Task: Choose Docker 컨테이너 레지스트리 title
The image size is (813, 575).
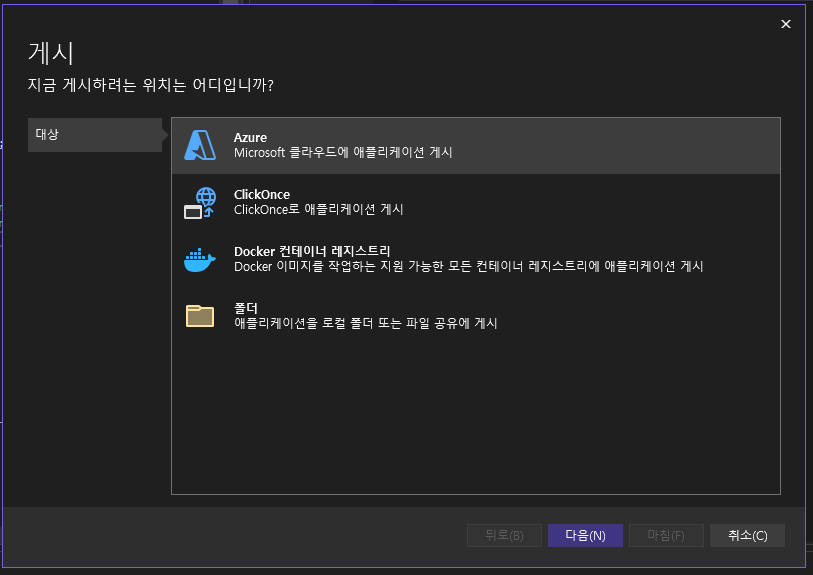Action: (x=312, y=251)
